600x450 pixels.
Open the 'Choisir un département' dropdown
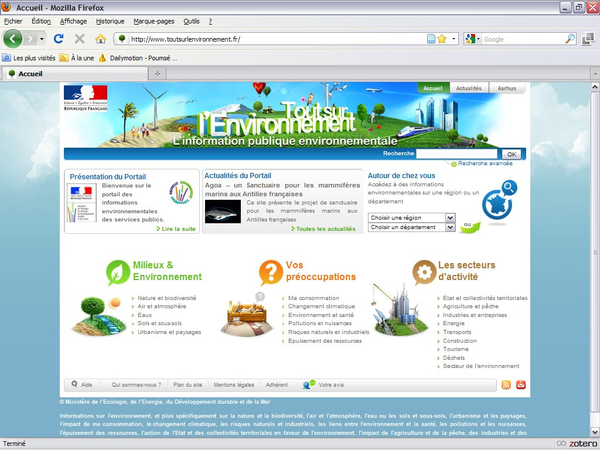pyautogui.click(x=411, y=227)
